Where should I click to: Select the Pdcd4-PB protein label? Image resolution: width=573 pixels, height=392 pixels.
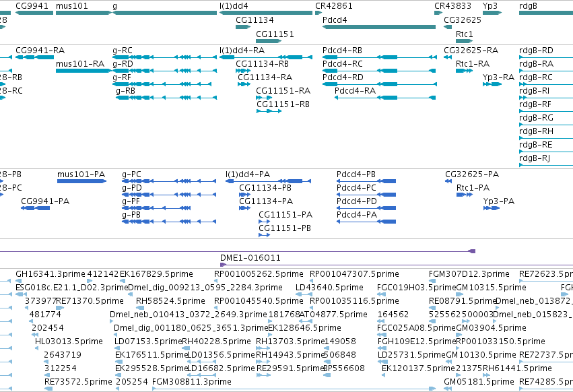tap(356, 174)
